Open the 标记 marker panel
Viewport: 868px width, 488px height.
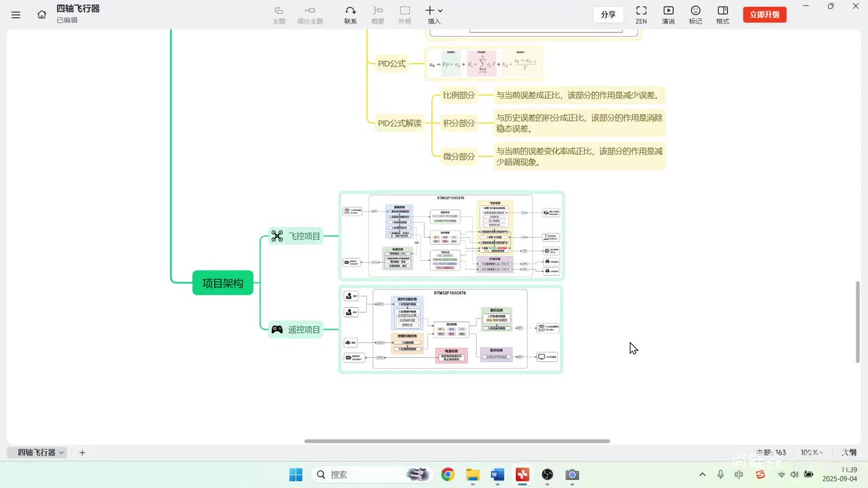coord(696,14)
